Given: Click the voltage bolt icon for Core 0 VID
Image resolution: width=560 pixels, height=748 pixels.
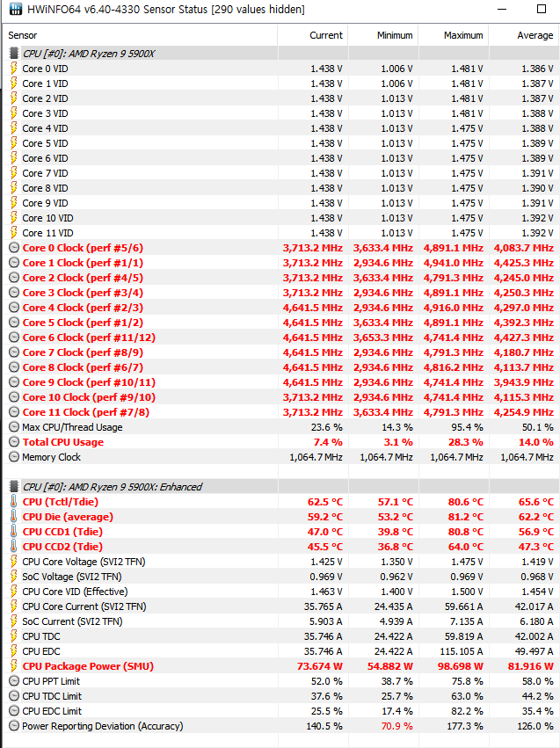Looking at the screenshot, I should [x=13, y=69].
